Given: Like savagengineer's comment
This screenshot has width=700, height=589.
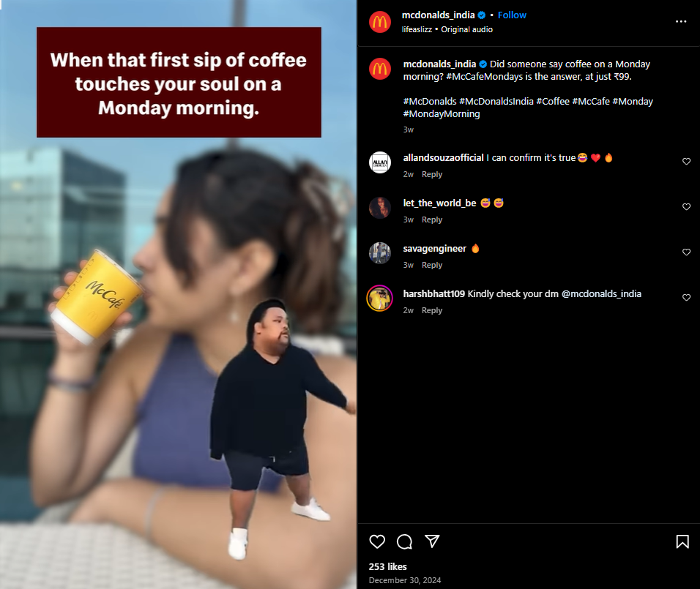Looking at the screenshot, I should click(686, 252).
